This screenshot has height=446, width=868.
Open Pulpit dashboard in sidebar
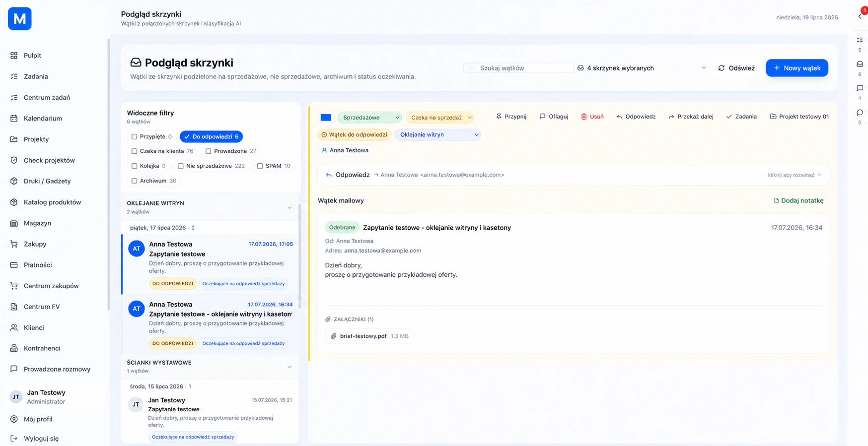coord(32,56)
